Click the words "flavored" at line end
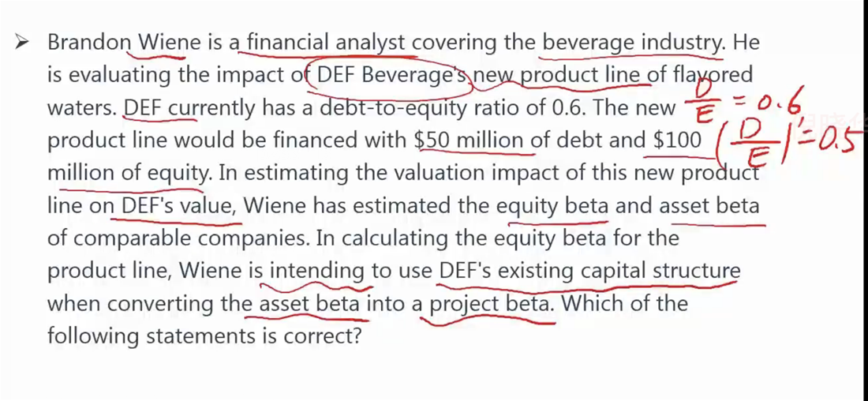The width and height of the screenshot is (868, 401). [x=713, y=75]
